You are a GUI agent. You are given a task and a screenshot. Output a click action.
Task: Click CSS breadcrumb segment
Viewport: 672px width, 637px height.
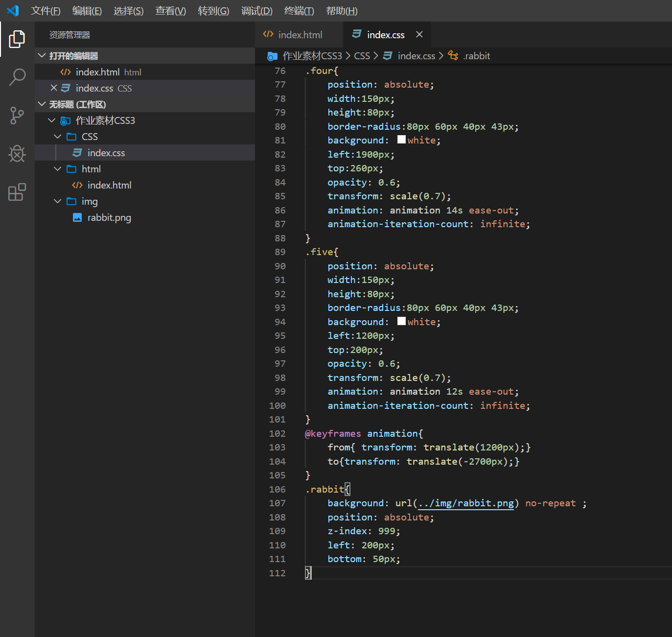(x=362, y=56)
